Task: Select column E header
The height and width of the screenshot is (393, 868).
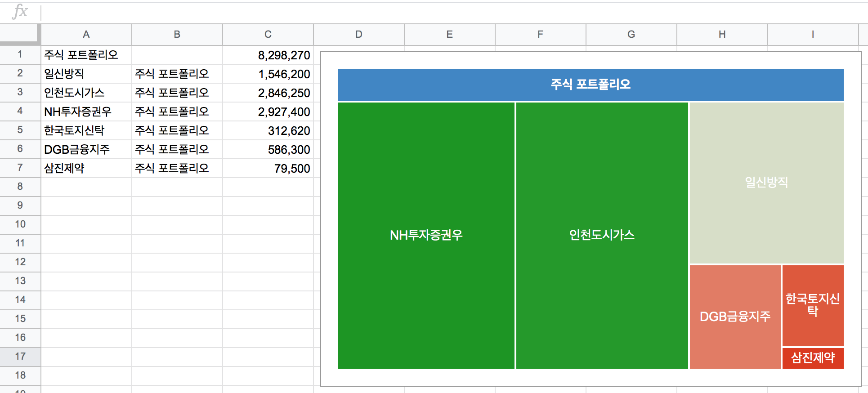Action: (x=450, y=35)
